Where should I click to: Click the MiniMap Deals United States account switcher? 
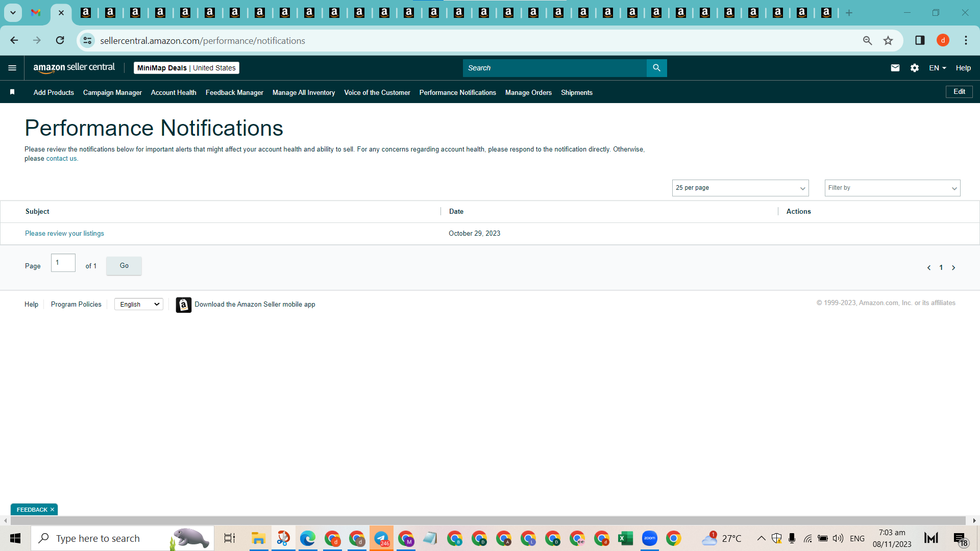coord(186,68)
